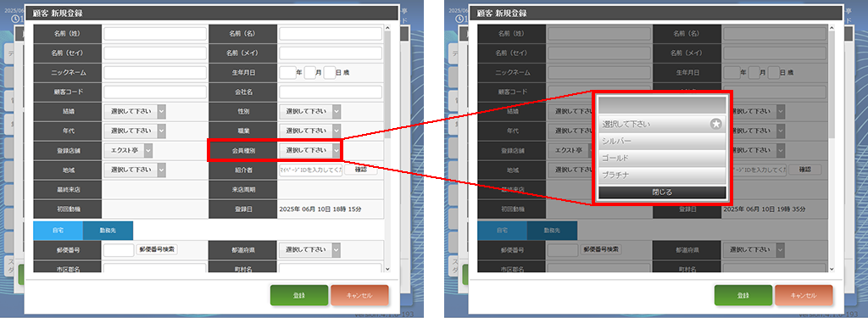
Task: Choose ゴールド in the membership popup
Action: [661, 159]
